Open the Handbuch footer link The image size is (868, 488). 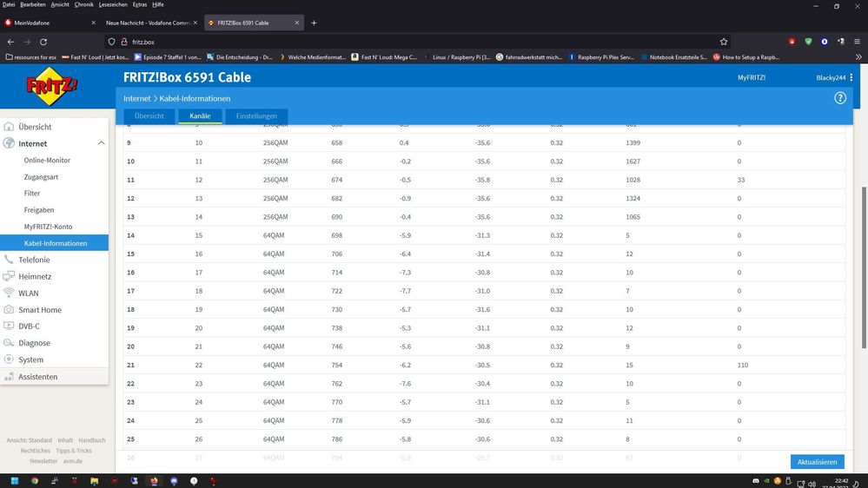coord(92,440)
